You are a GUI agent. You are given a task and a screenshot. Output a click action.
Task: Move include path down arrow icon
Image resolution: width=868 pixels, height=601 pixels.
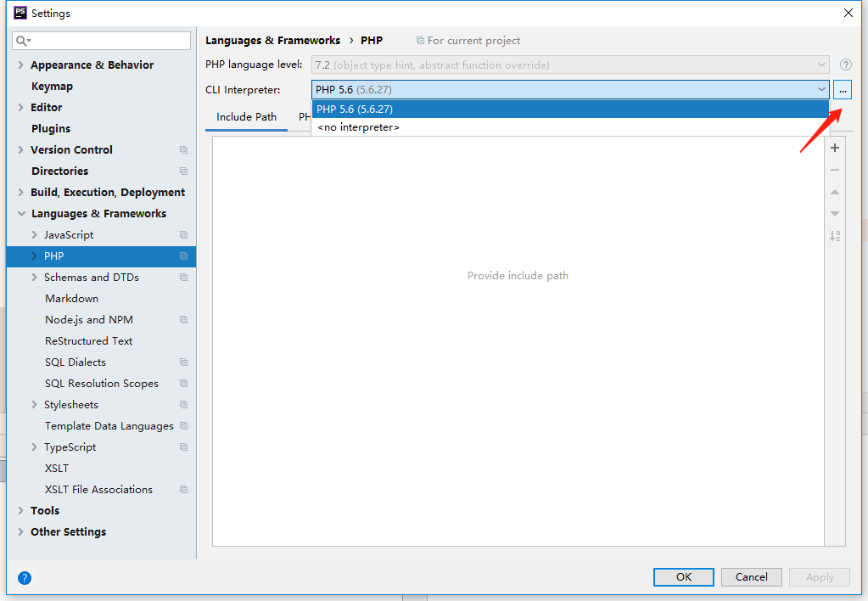[835, 214]
